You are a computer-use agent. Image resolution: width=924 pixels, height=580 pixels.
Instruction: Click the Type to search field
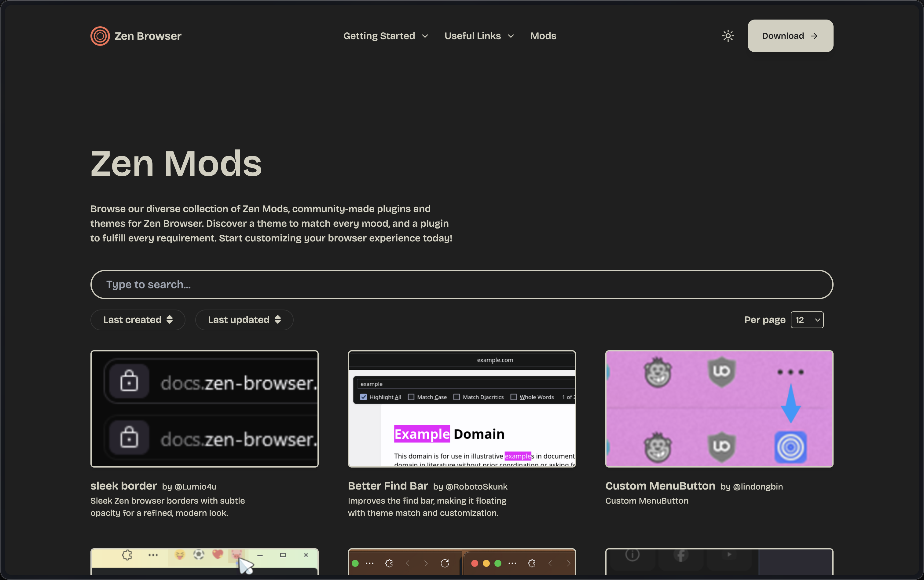pyautogui.click(x=461, y=284)
